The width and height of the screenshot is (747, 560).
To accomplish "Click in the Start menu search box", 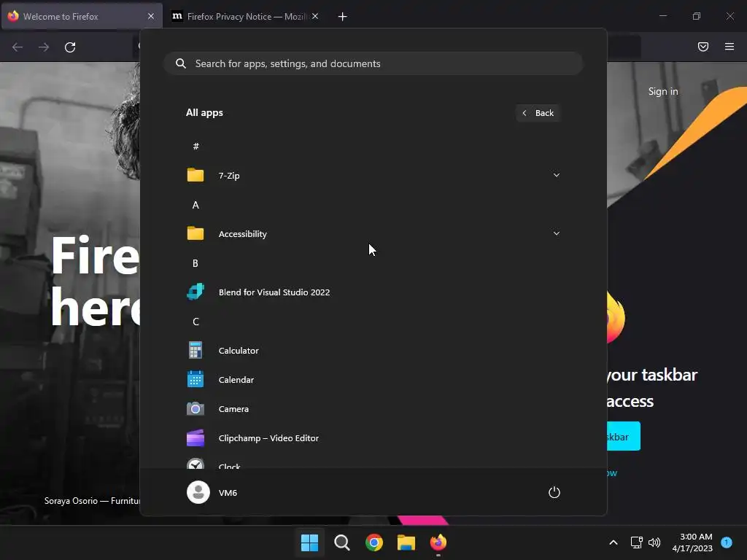I will pyautogui.click(x=373, y=63).
